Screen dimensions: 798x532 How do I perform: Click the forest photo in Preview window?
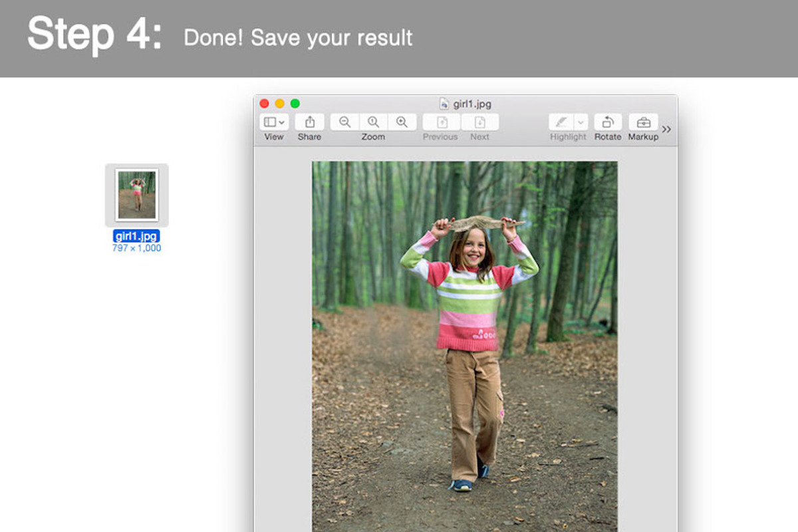(x=465, y=346)
